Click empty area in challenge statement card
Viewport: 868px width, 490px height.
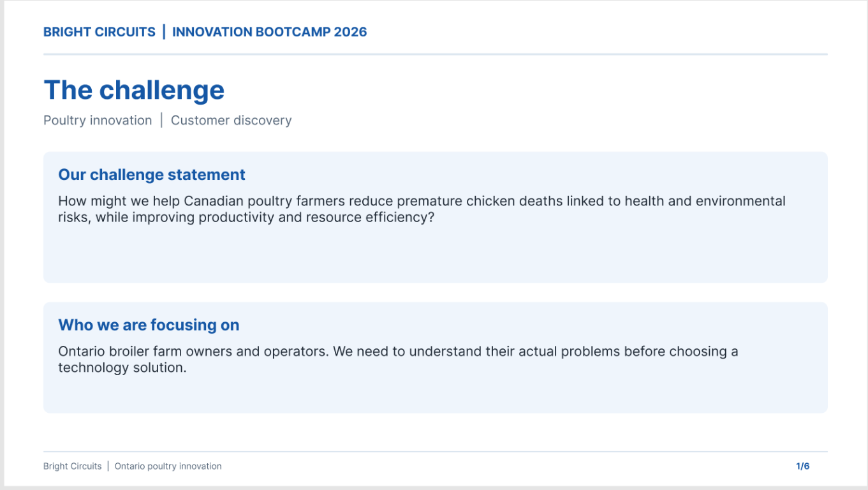[436, 255]
